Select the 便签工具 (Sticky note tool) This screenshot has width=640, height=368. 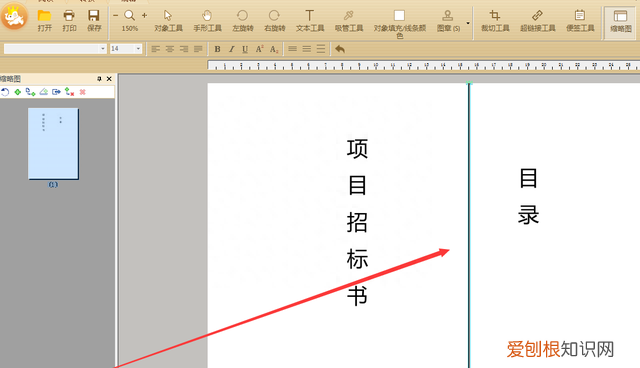(x=580, y=21)
